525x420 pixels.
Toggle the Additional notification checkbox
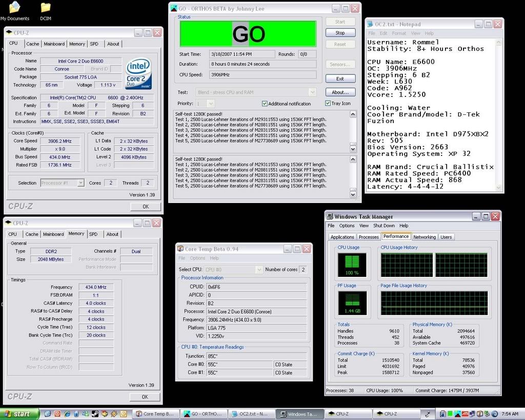(x=265, y=104)
